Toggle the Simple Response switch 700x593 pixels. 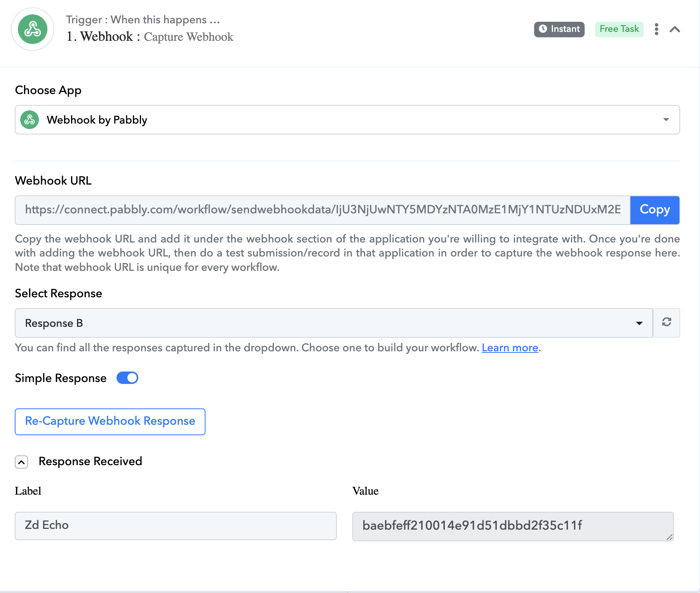point(127,378)
